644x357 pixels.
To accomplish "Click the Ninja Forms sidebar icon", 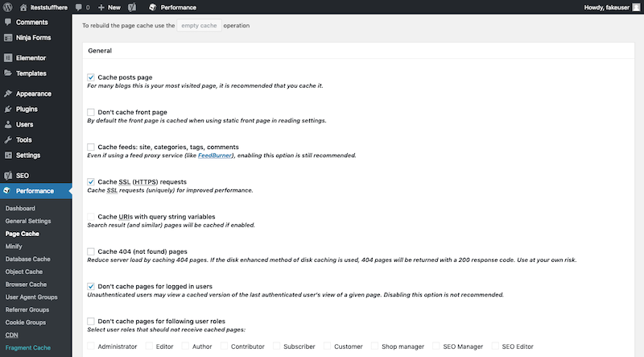I will click(8, 37).
